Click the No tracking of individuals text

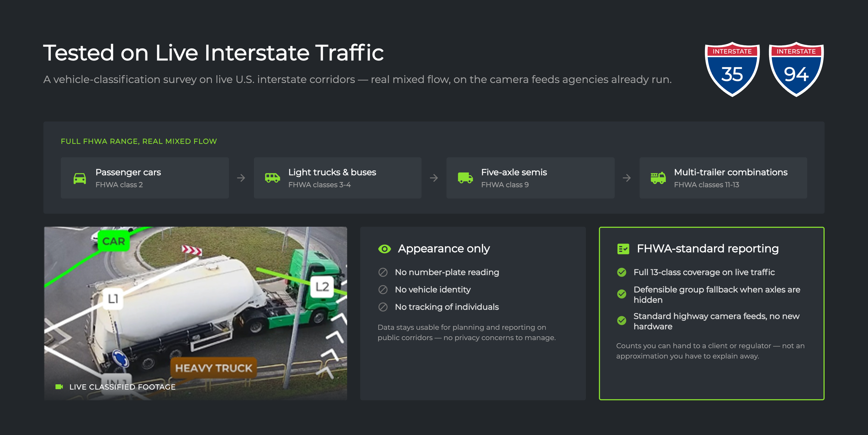pos(447,307)
